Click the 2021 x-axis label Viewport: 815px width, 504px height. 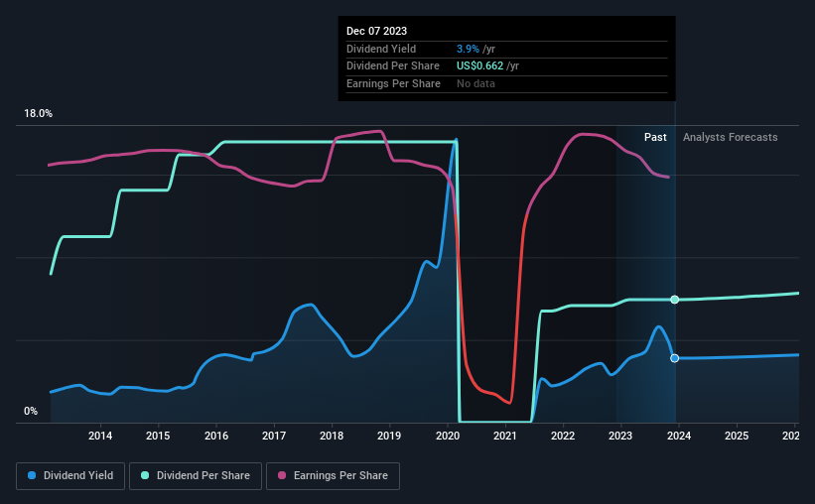[505, 436]
